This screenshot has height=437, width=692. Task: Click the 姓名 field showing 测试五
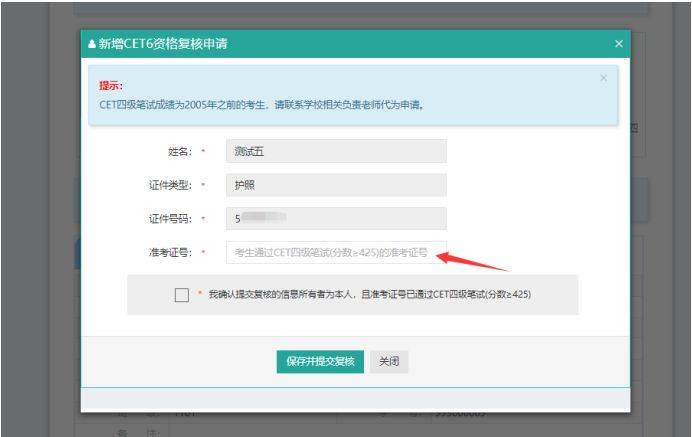tap(336, 151)
